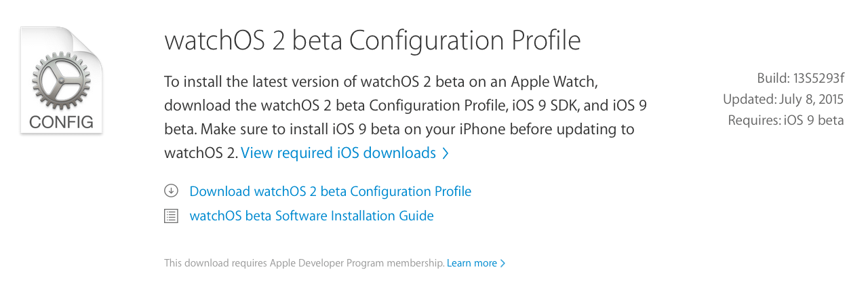Download watchOS 2 beta Configuration Profile
868x297 pixels.
tap(330, 191)
